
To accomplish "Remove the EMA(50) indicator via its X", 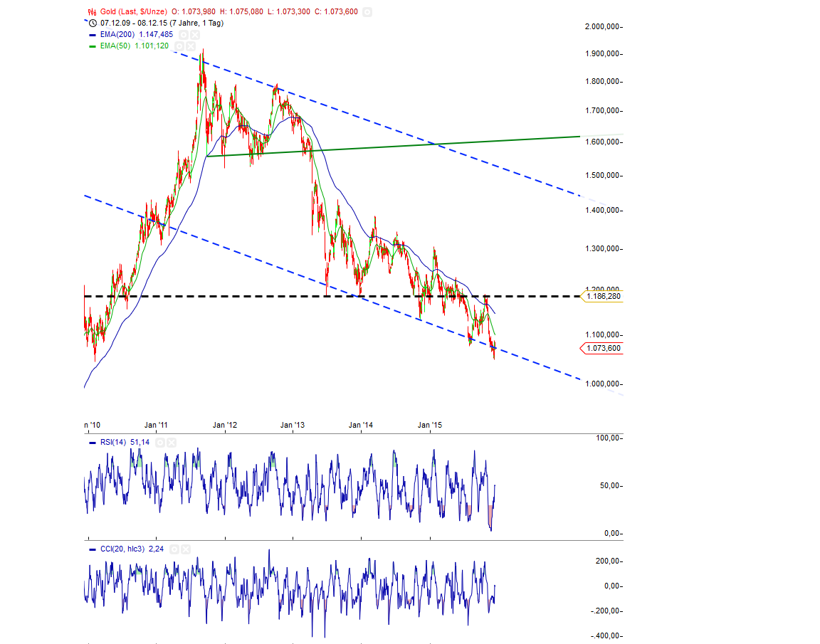I will [x=191, y=45].
